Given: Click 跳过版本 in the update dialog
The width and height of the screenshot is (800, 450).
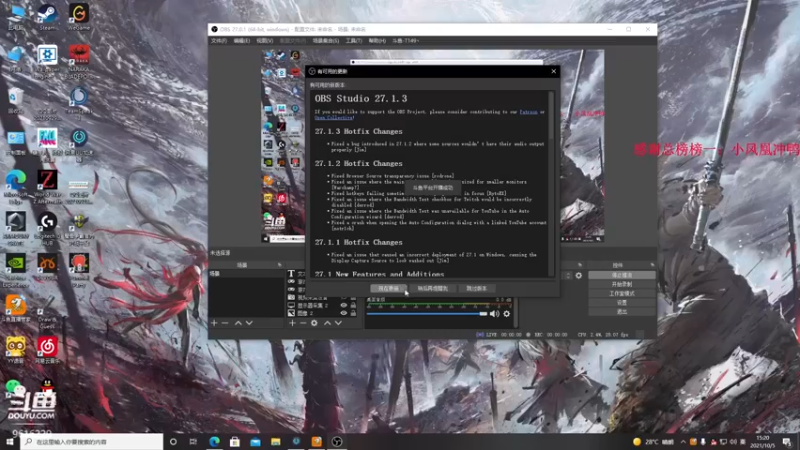Looking at the screenshot, I should [x=477, y=288].
